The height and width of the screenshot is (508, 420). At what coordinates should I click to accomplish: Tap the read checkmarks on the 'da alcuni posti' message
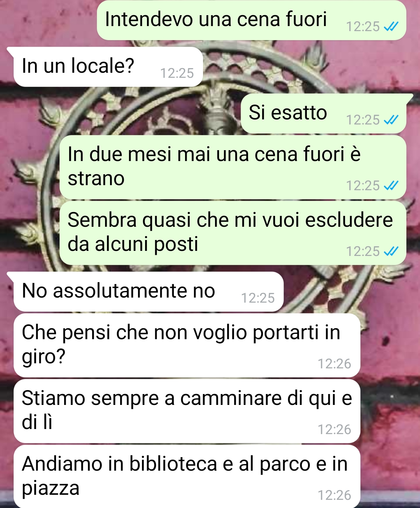pos(391,251)
